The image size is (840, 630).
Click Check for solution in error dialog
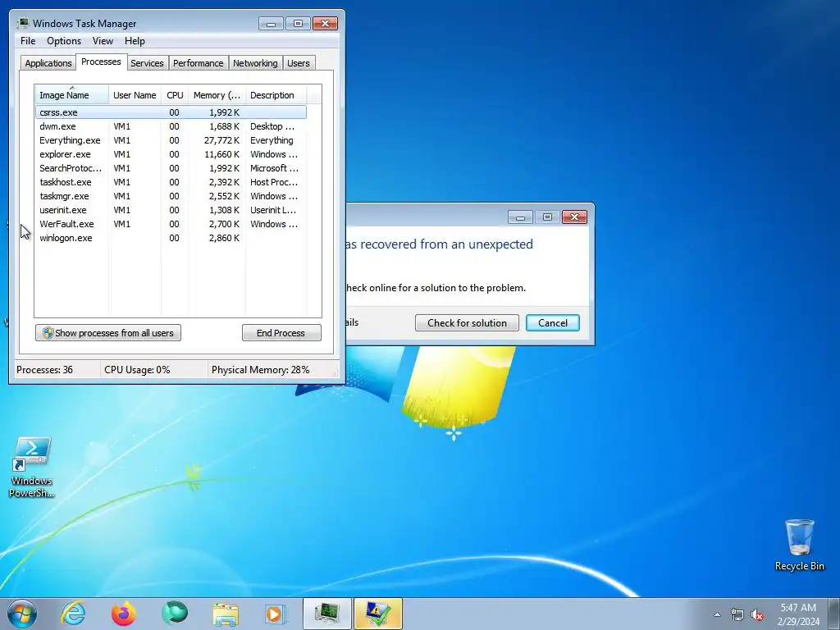click(x=467, y=323)
